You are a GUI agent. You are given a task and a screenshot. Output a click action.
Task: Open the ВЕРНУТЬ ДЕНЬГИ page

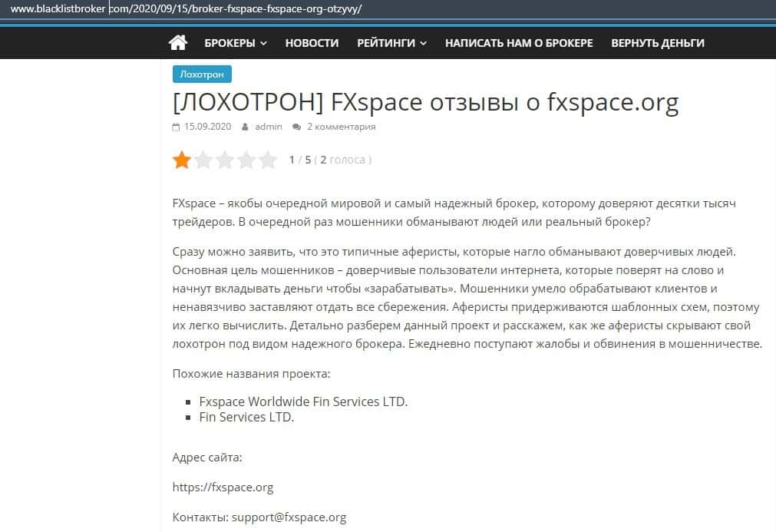coord(657,43)
